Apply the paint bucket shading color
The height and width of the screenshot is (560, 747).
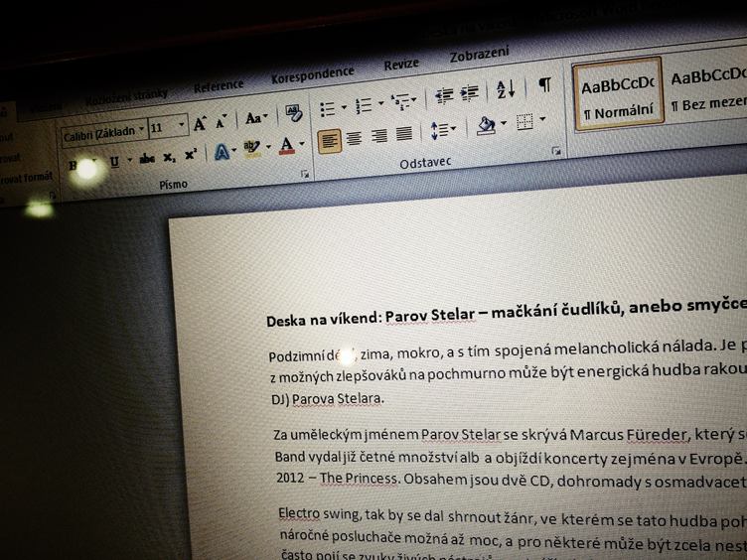point(487,126)
